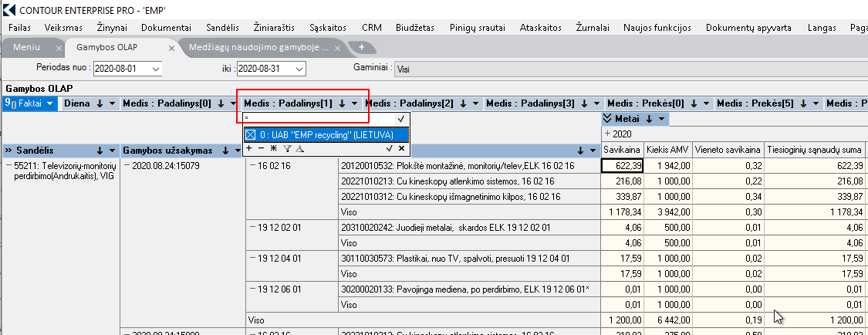The width and height of the screenshot is (868, 335).
Task: Open the Medis : Padalinys[0] dropdown arrow
Action: tap(233, 103)
